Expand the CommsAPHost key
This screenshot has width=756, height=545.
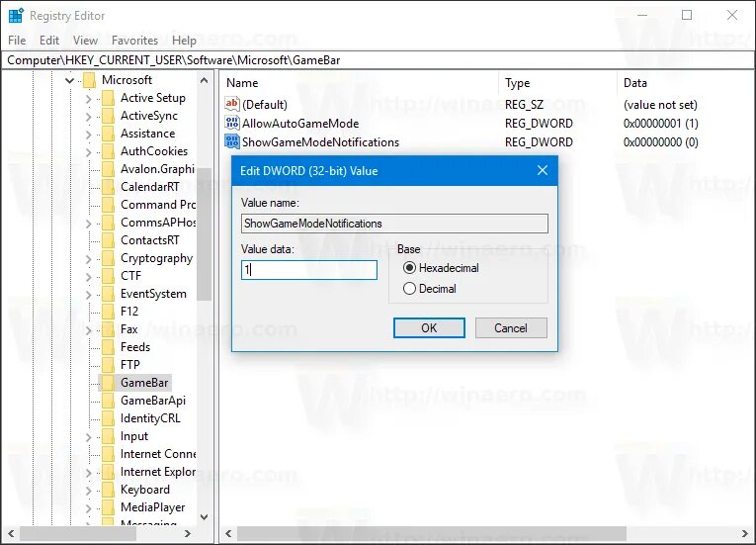pos(88,224)
